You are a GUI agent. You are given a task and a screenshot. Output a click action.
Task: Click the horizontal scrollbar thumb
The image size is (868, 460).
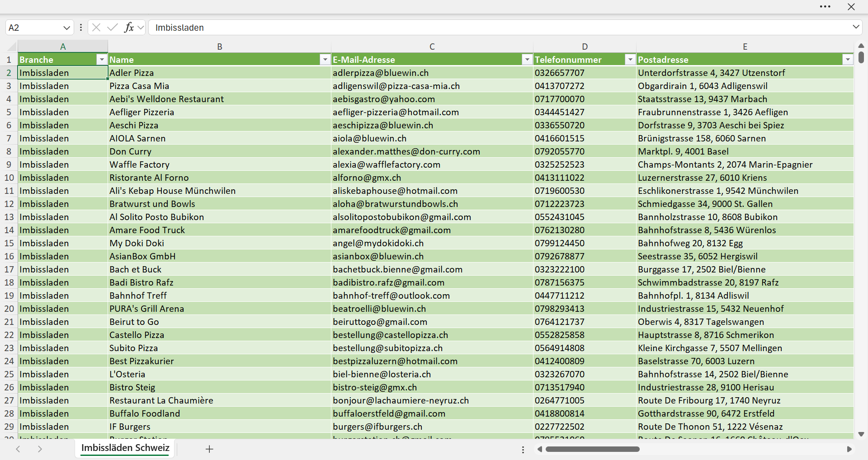pos(593,449)
